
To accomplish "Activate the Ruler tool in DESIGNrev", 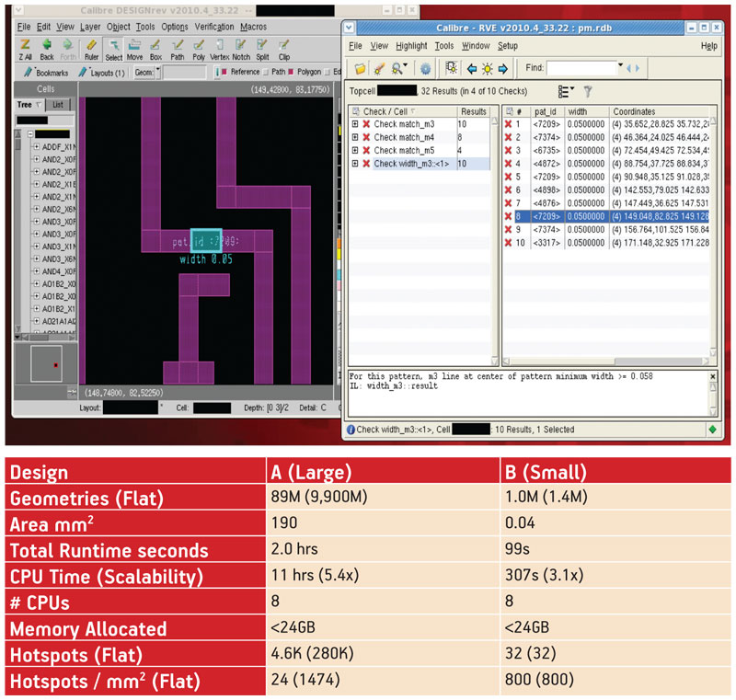I will pyautogui.click(x=91, y=50).
